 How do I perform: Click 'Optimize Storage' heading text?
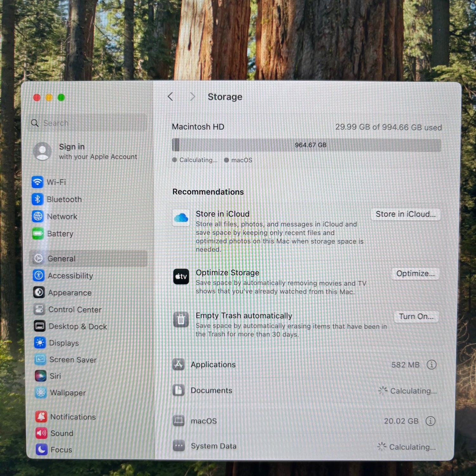click(x=228, y=273)
